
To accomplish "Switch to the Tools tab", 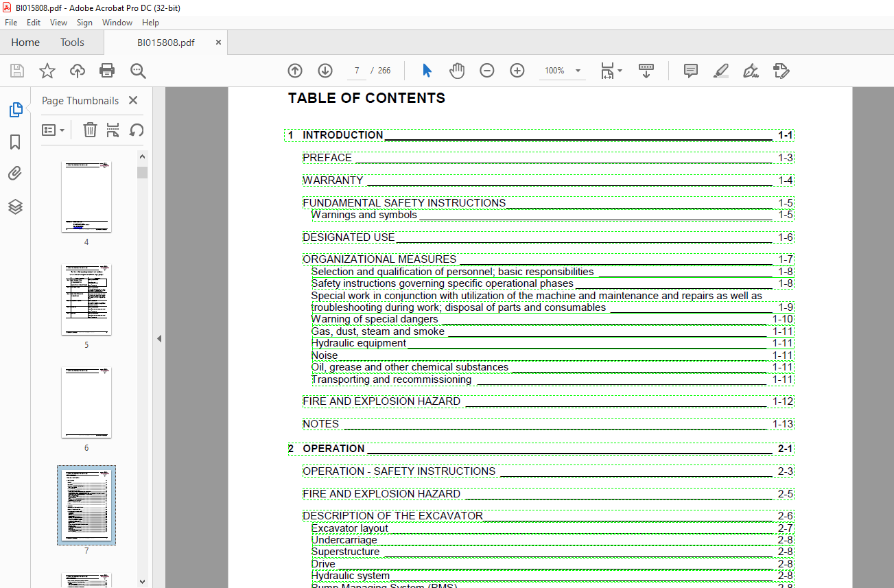I will [x=72, y=43].
